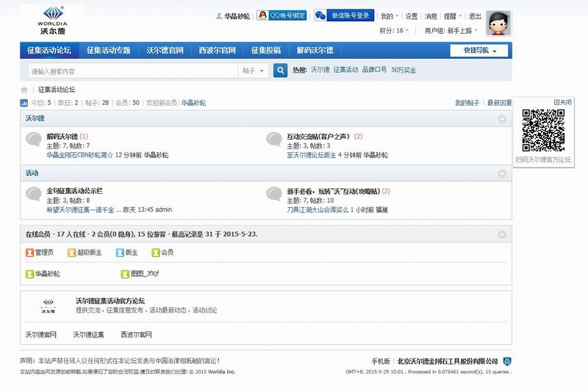Expand the 积分: 16 dropdown
Screen dimensions: 588x391
click(394, 30)
